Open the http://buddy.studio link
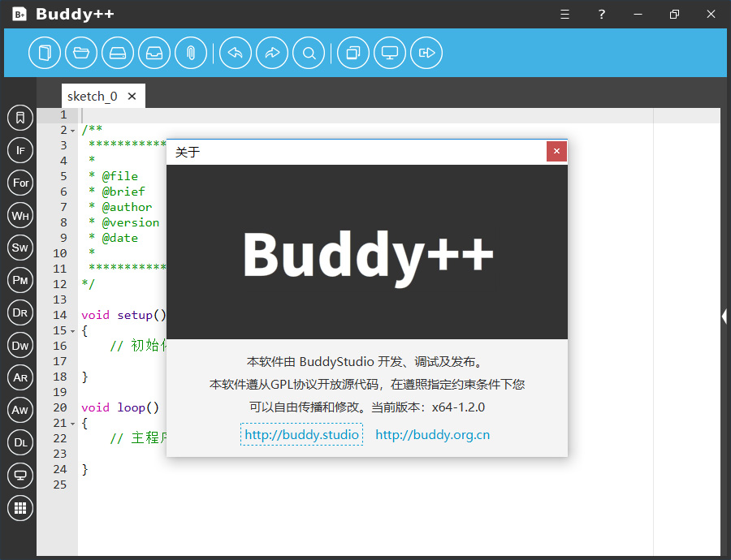This screenshot has width=731, height=560. point(301,435)
